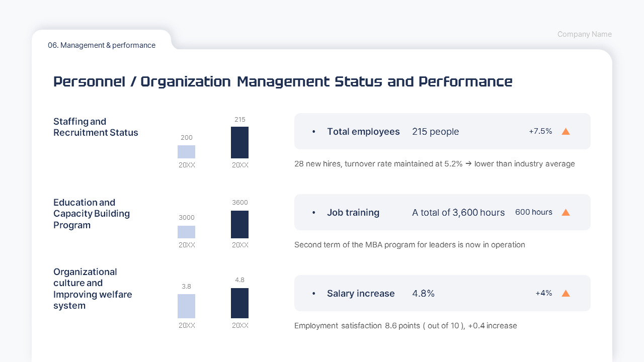Click 'Education and Capacity Building Program' heading
644x362 pixels.
92,214
